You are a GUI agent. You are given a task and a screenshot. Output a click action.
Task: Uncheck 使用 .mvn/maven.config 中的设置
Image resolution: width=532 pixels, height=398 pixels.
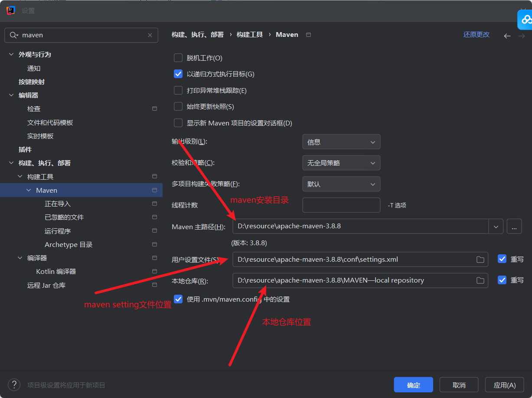[x=178, y=299]
